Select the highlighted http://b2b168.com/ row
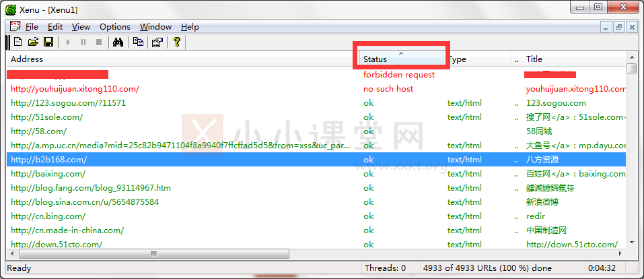 [x=316, y=159]
